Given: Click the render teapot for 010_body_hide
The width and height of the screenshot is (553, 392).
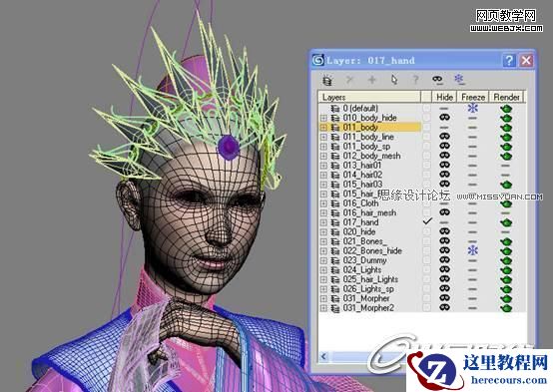Looking at the screenshot, I should pyautogui.click(x=506, y=118).
